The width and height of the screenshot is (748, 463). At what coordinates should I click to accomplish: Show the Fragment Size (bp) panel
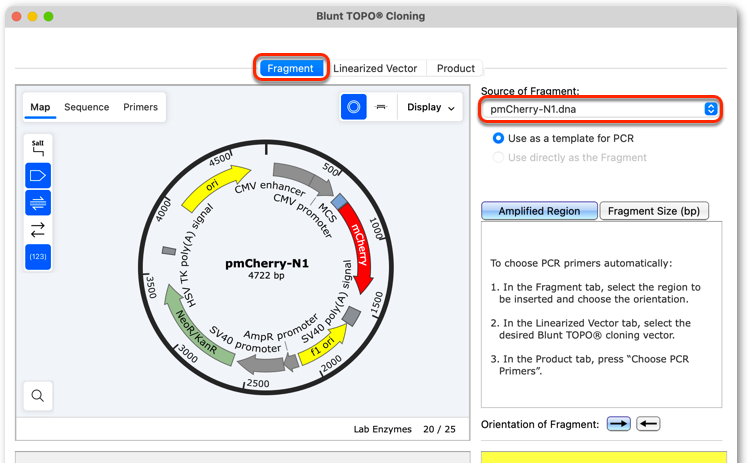654,211
